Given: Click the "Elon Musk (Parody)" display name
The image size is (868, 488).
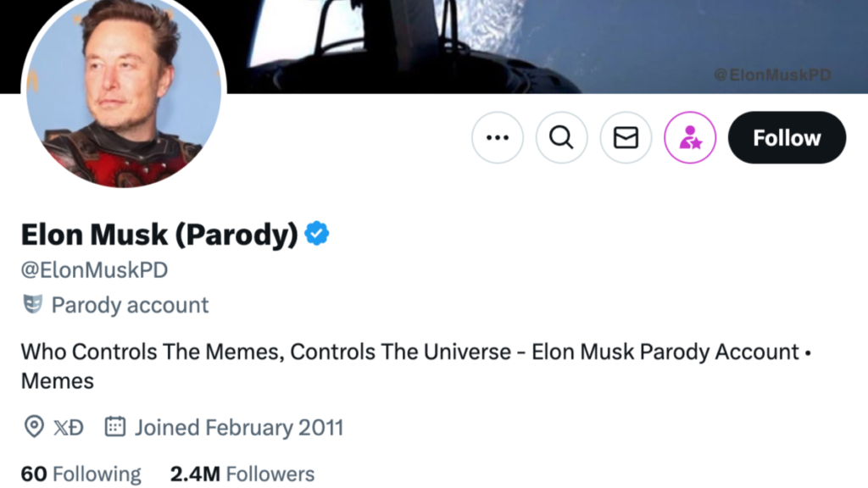Looking at the screenshot, I should coord(159,234).
